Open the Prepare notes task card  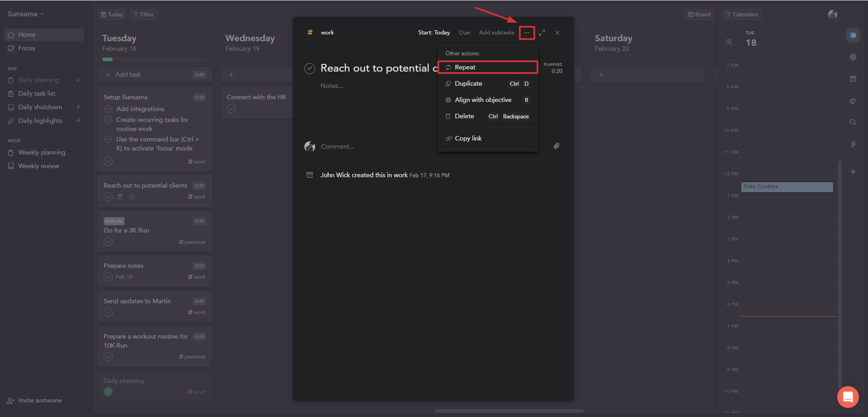pyautogui.click(x=155, y=272)
